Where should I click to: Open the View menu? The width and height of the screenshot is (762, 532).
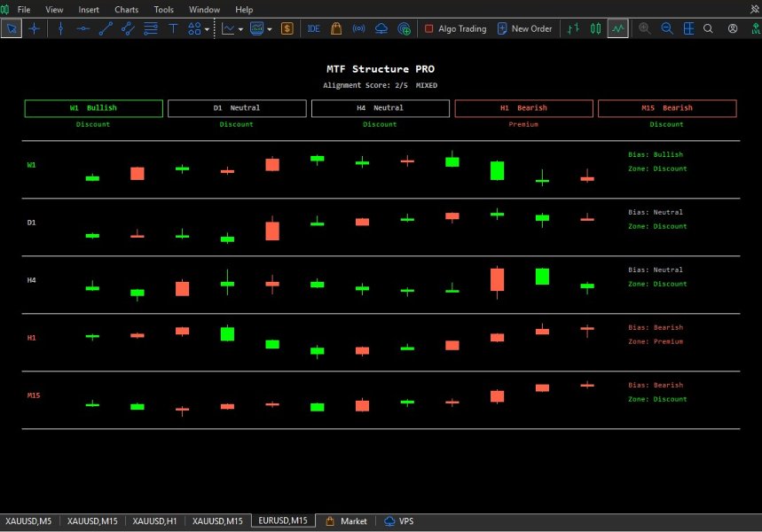(x=54, y=9)
